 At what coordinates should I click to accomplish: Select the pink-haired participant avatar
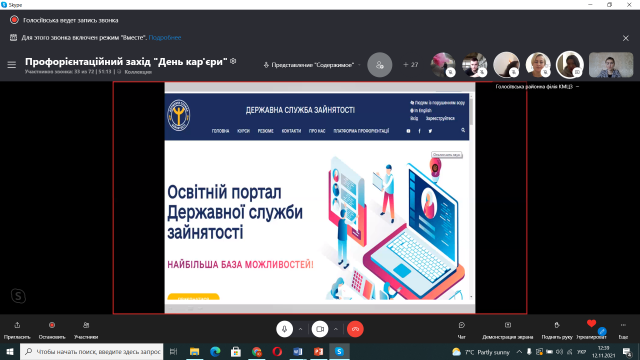[x=443, y=64]
